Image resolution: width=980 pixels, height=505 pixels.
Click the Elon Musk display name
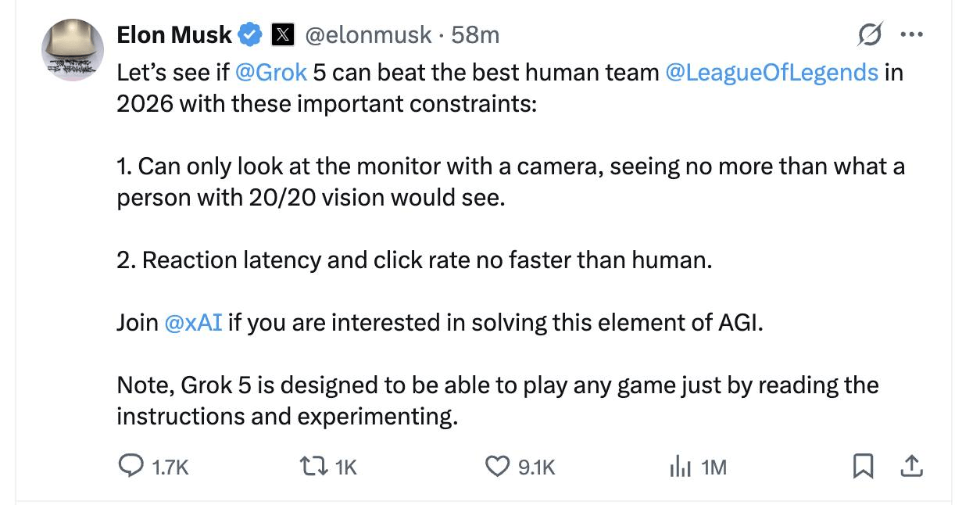point(172,34)
